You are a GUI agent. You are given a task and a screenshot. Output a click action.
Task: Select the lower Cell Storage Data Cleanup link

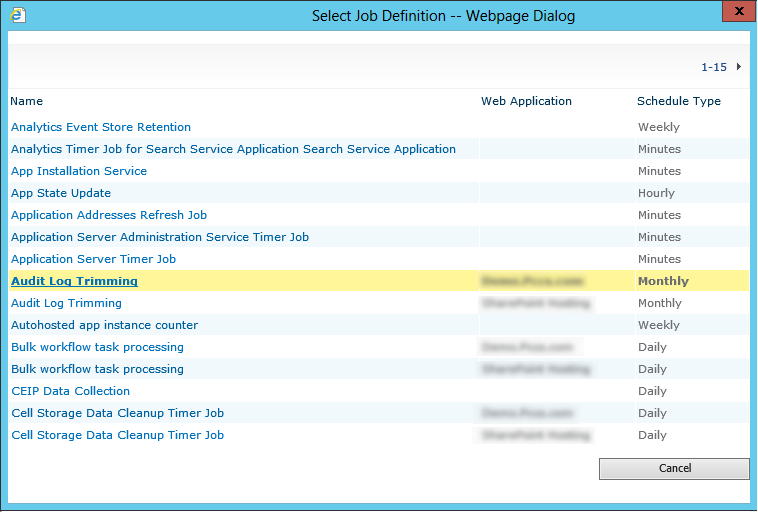click(x=117, y=435)
